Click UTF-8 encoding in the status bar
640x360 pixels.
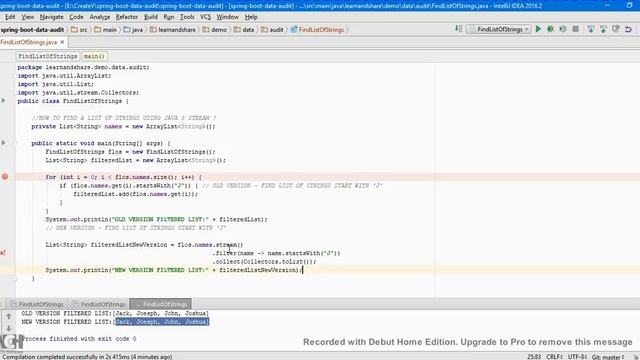pos(577,356)
